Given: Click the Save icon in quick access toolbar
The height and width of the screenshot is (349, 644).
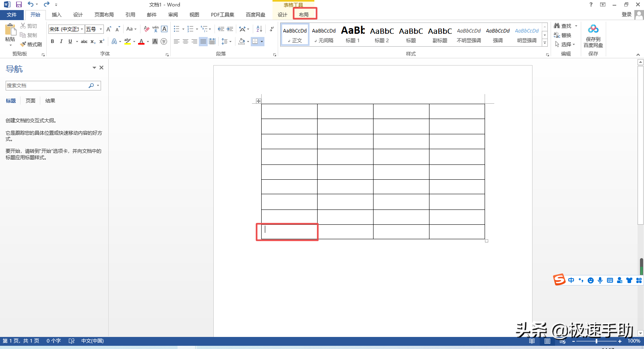Looking at the screenshot, I should click(x=19, y=4).
